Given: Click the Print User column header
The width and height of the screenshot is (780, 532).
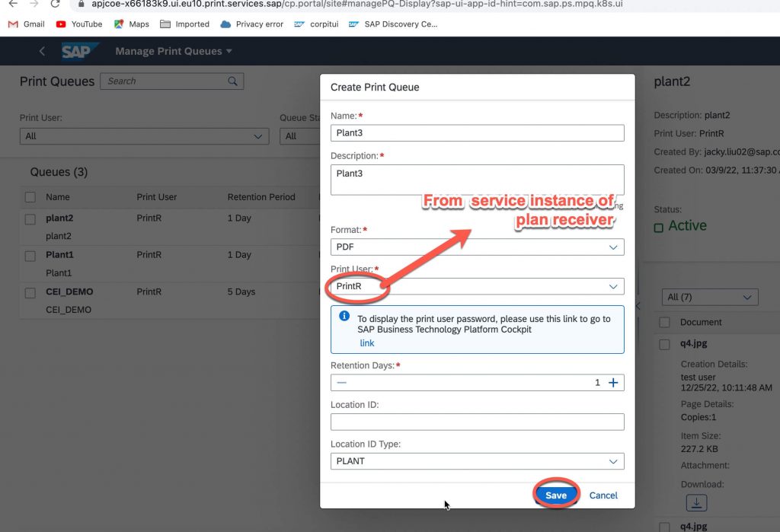Looking at the screenshot, I should tap(157, 197).
